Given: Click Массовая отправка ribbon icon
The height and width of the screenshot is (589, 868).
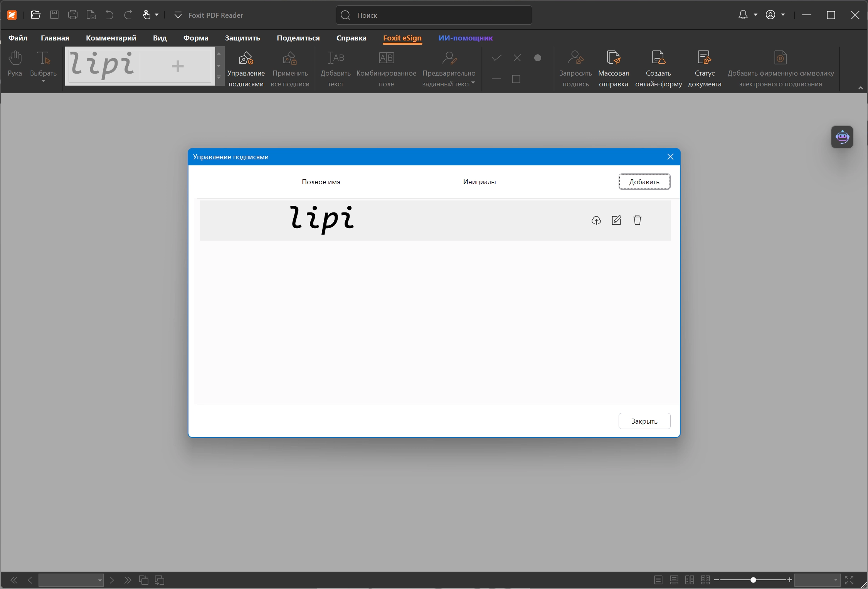Looking at the screenshot, I should (x=614, y=69).
